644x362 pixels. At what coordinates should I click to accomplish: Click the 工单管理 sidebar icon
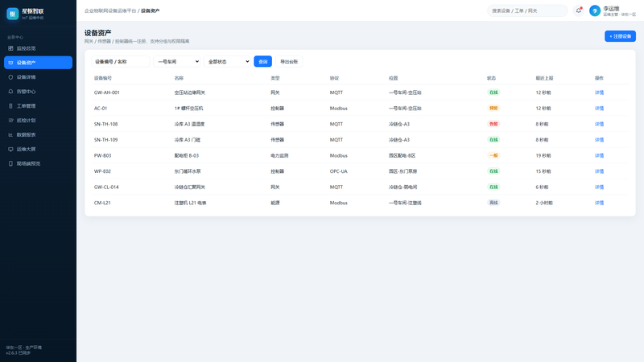(x=10, y=106)
